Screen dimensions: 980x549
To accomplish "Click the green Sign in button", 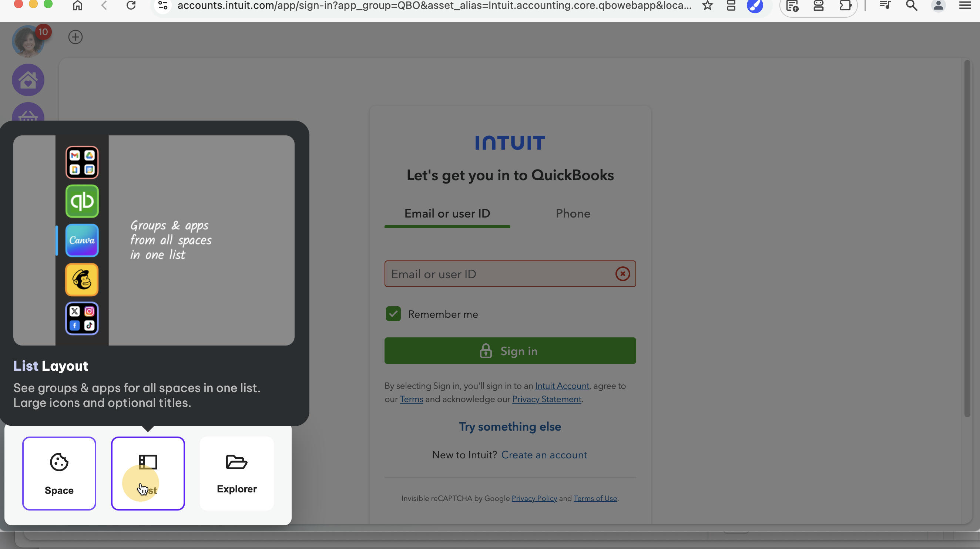I will 510,351.
